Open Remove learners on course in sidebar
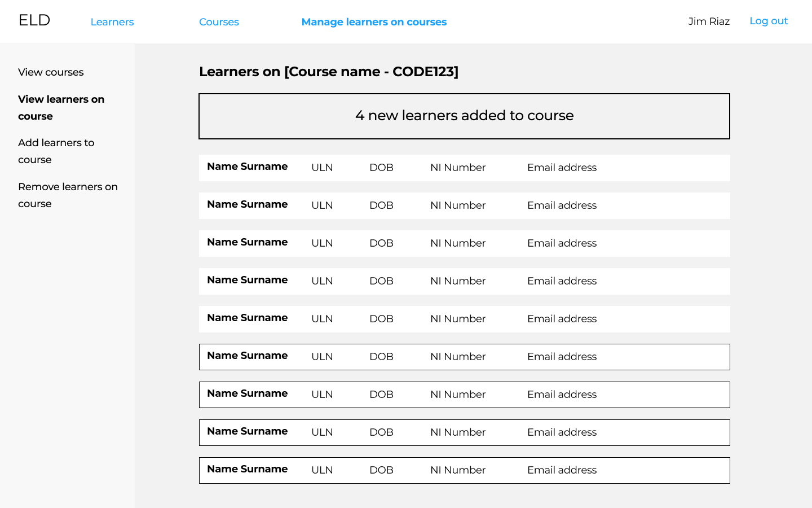The height and width of the screenshot is (508, 812). coord(68,195)
